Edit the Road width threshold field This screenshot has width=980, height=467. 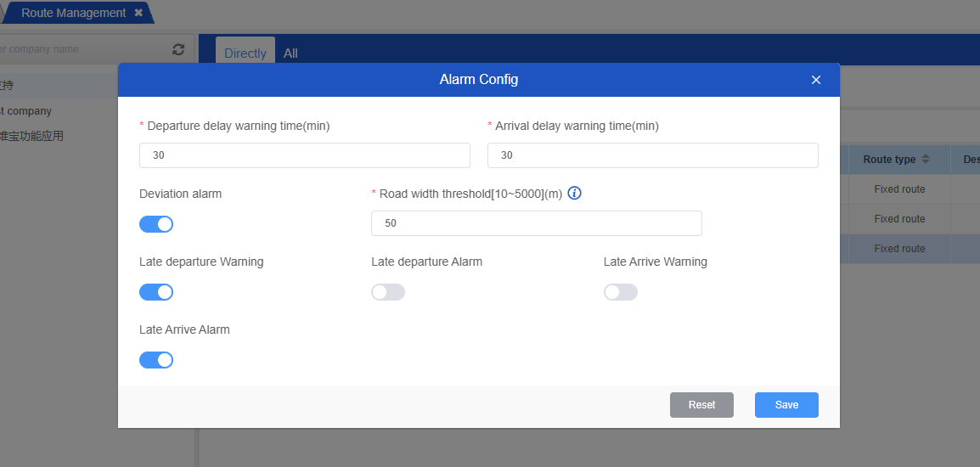[x=536, y=223]
